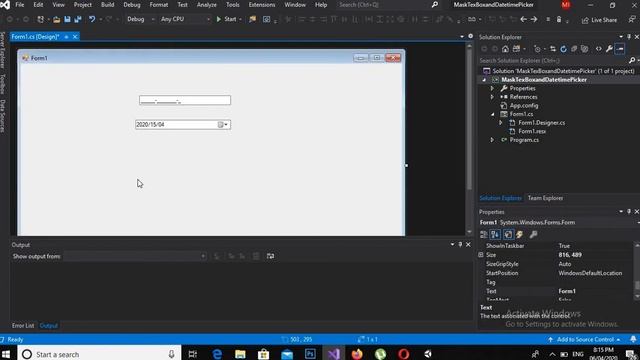Open the Debug configuration dropdown
Viewport: 640px width, 360px height.
point(140,19)
